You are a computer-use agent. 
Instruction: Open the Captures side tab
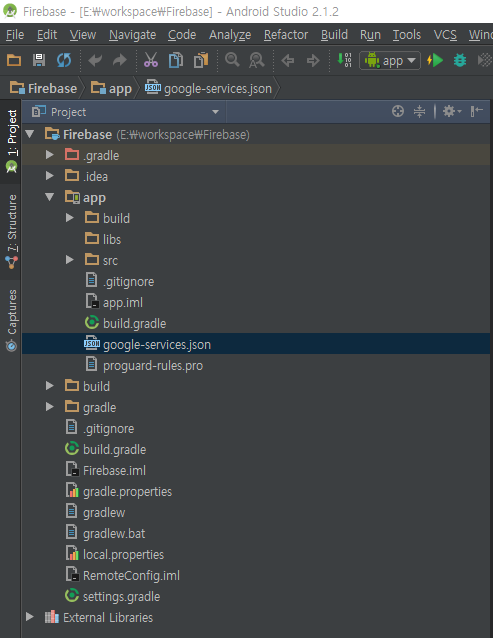(x=11, y=320)
